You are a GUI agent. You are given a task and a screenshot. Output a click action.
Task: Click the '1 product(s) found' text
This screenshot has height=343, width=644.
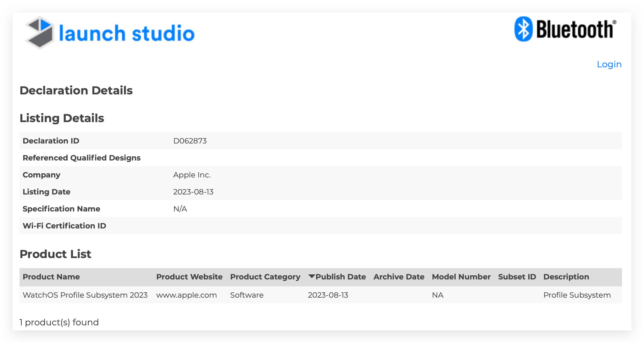pos(59,322)
